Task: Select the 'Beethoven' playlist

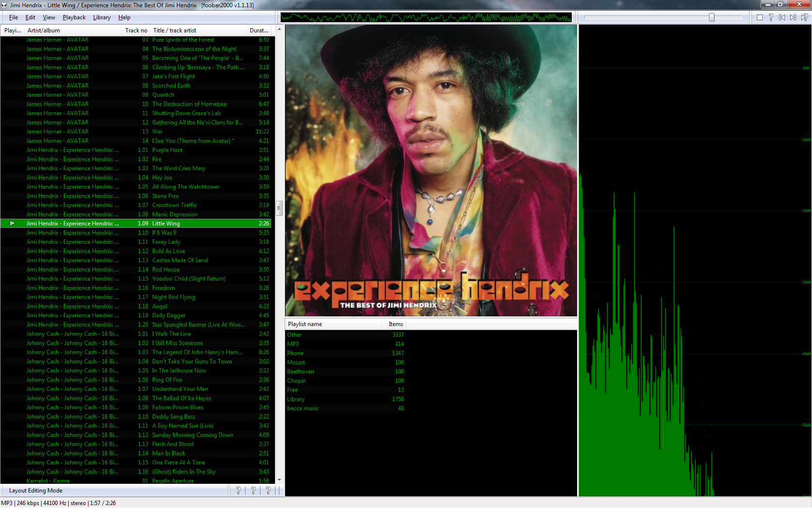Action: pyautogui.click(x=345, y=372)
